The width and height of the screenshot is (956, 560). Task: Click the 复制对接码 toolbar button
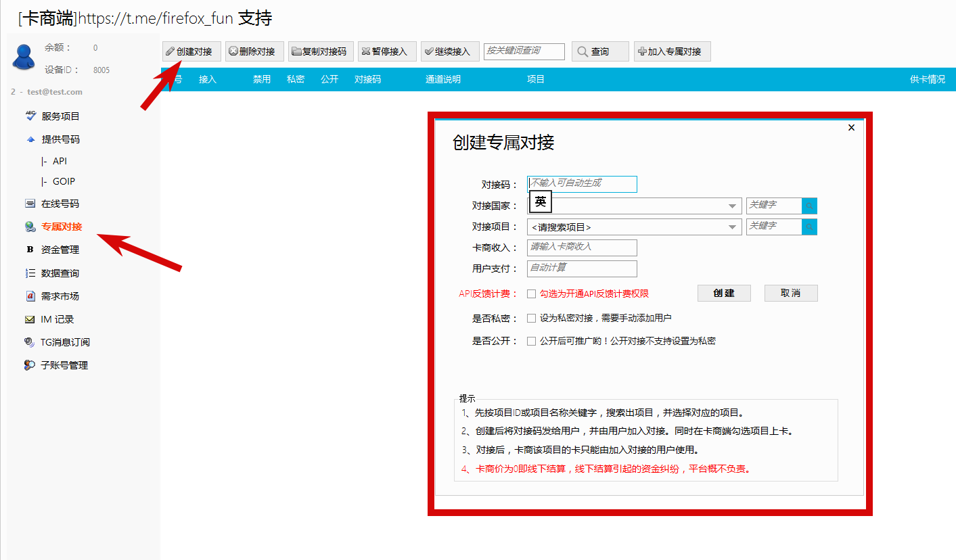321,51
